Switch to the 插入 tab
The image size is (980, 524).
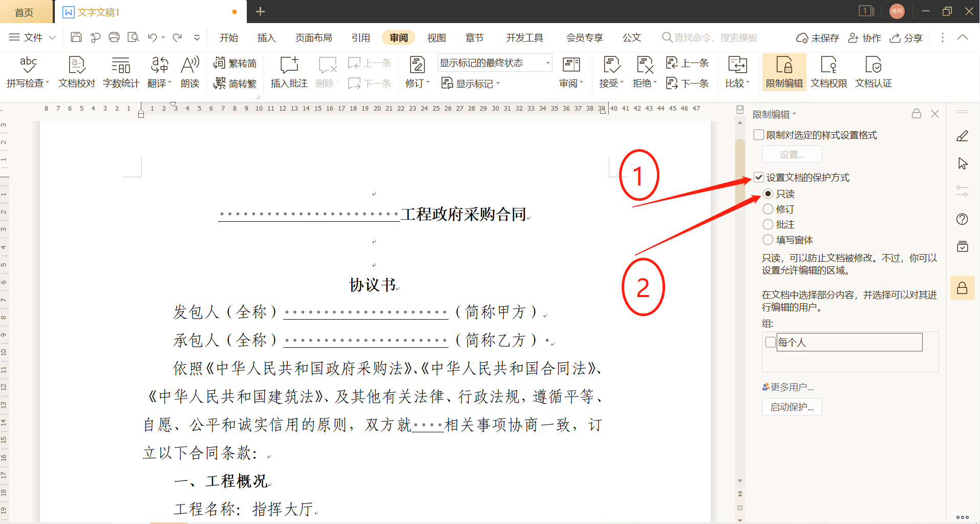[x=266, y=37]
